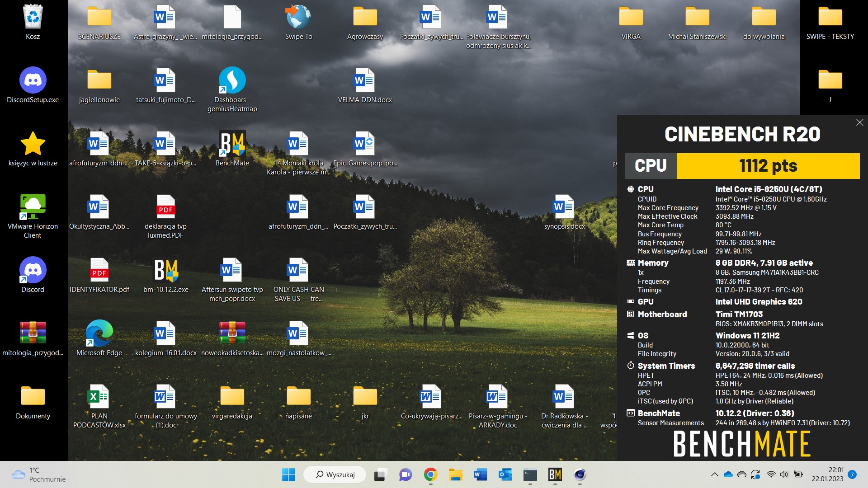Open VELMA DDN.docx document
Screen dimensions: 868x488
365,80
